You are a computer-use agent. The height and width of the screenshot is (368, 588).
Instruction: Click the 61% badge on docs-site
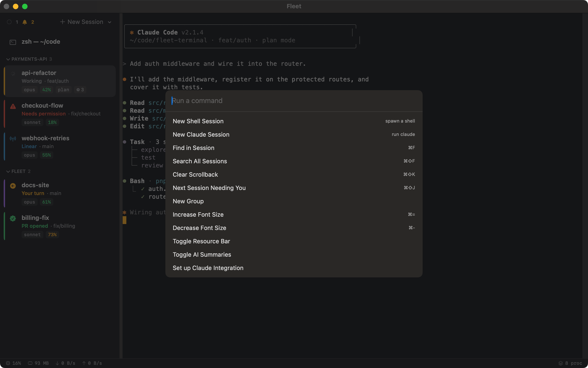point(47,202)
